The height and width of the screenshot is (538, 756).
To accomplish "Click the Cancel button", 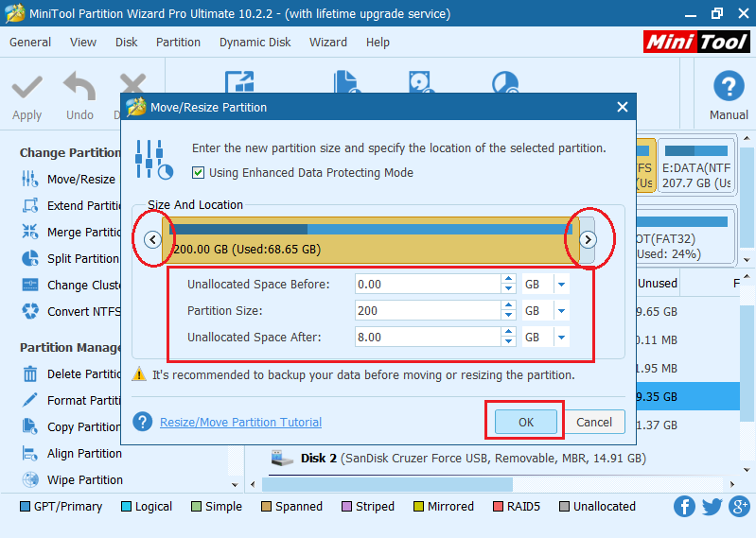I will 594,422.
